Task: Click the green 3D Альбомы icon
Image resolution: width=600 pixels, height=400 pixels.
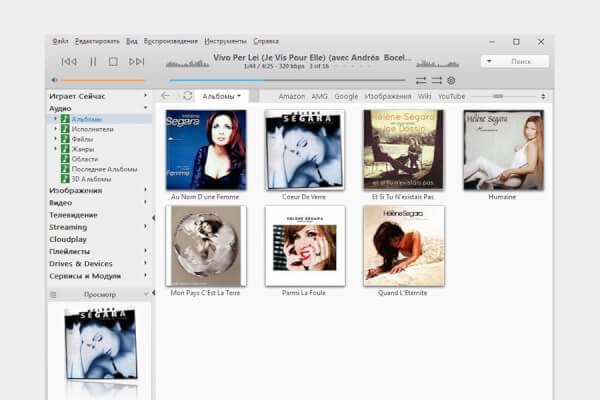Action: click(x=65, y=179)
